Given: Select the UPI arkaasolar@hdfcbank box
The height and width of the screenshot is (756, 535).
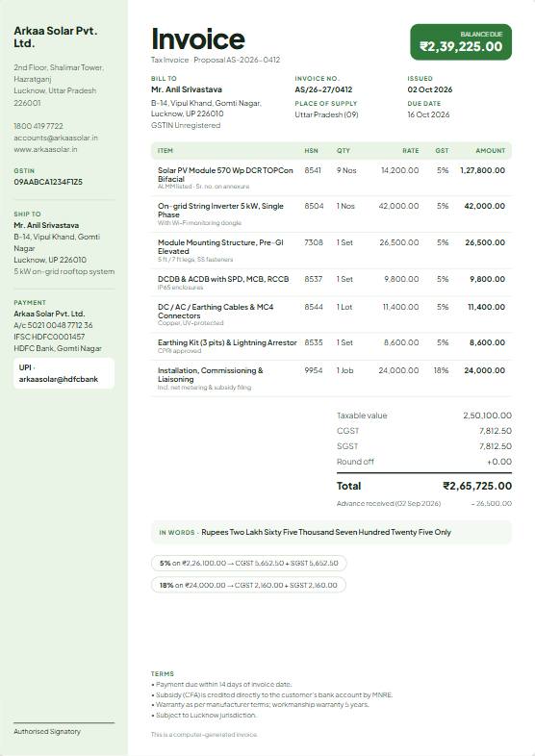Looking at the screenshot, I should point(64,373).
